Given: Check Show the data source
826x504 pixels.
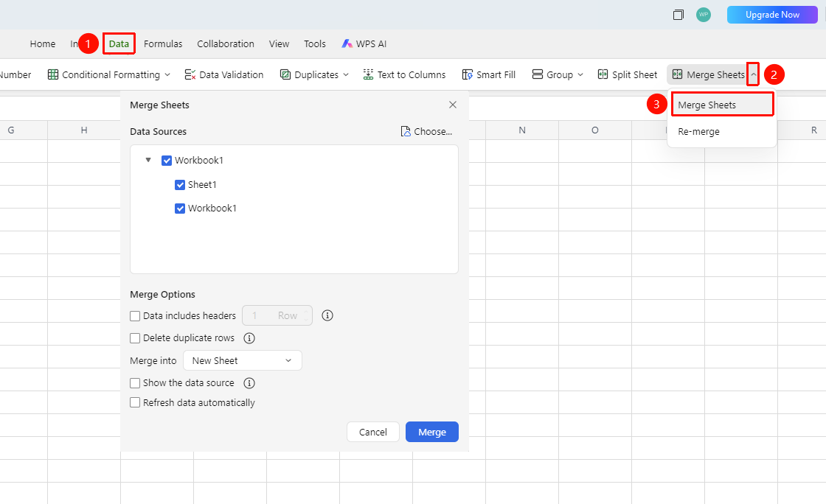Looking at the screenshot, I should (x=135, y=383).
